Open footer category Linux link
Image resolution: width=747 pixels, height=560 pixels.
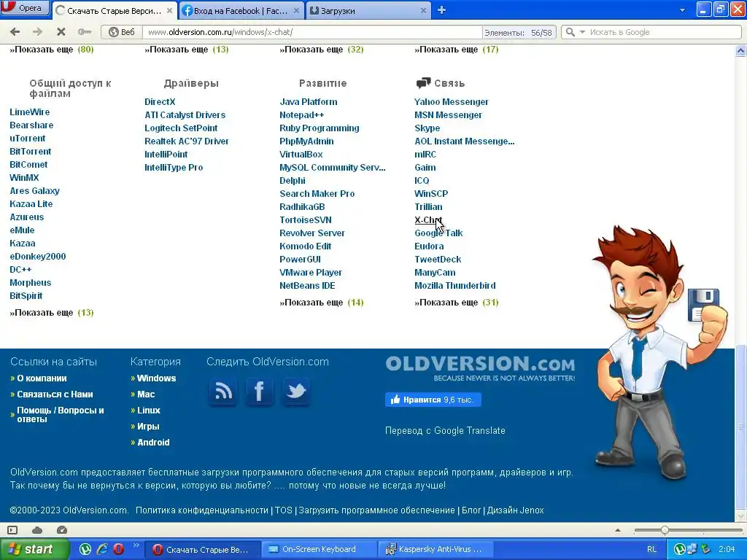(x=149, y=411)
